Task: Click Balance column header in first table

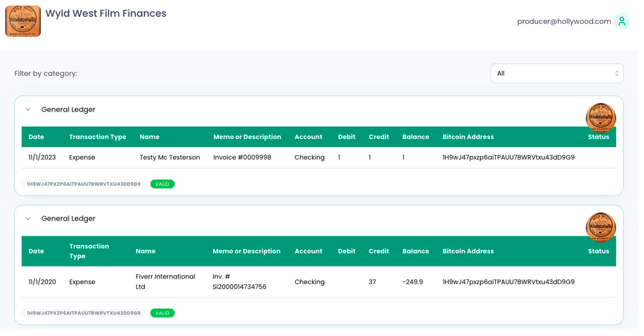Action: (416, 137)
